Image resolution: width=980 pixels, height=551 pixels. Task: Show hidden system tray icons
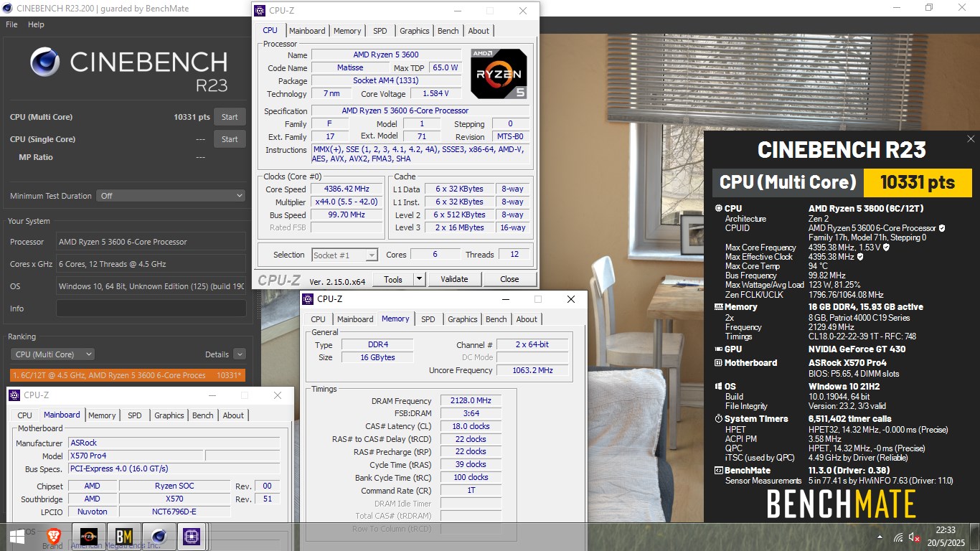click(x=880, y=537)
